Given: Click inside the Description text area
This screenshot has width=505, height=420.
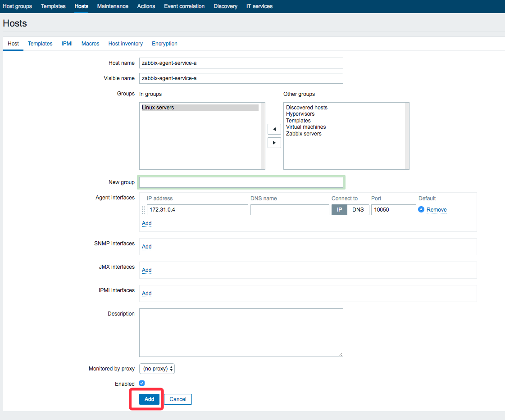Looking at the screenshot, I should point(241,333).
